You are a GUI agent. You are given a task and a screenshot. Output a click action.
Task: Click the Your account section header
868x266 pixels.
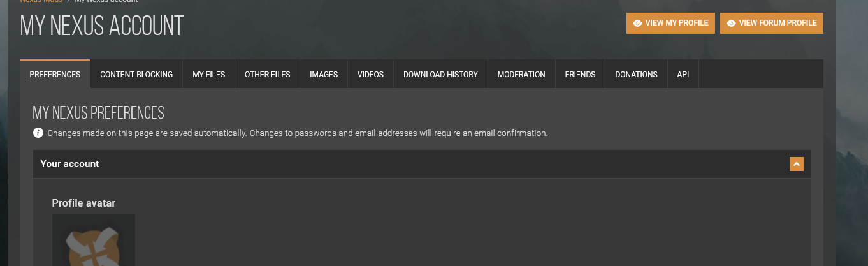click(422, 164)
